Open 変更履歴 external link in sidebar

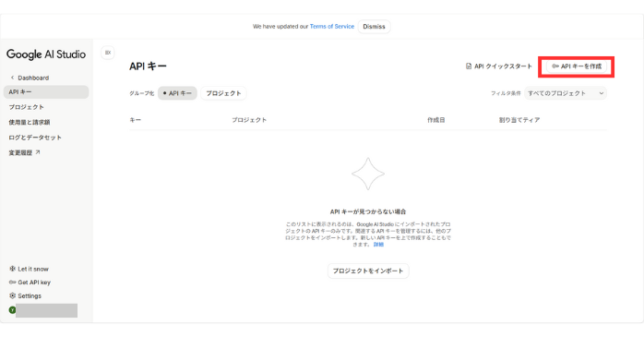point(24,152)
